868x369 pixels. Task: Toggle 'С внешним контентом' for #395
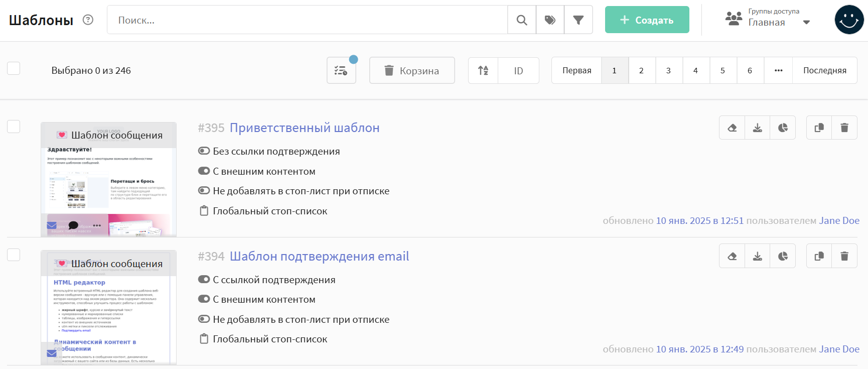point(204,171)
